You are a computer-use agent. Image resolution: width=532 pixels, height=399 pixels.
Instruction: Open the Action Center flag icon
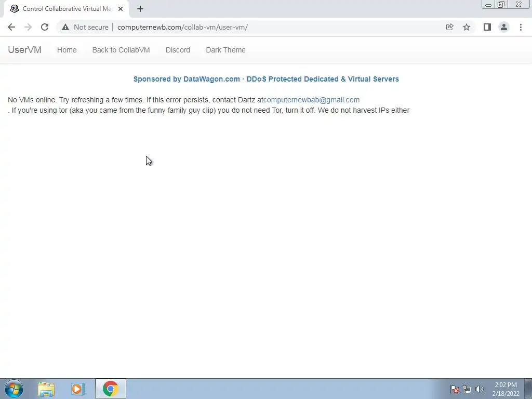click(x=455, y=389)
